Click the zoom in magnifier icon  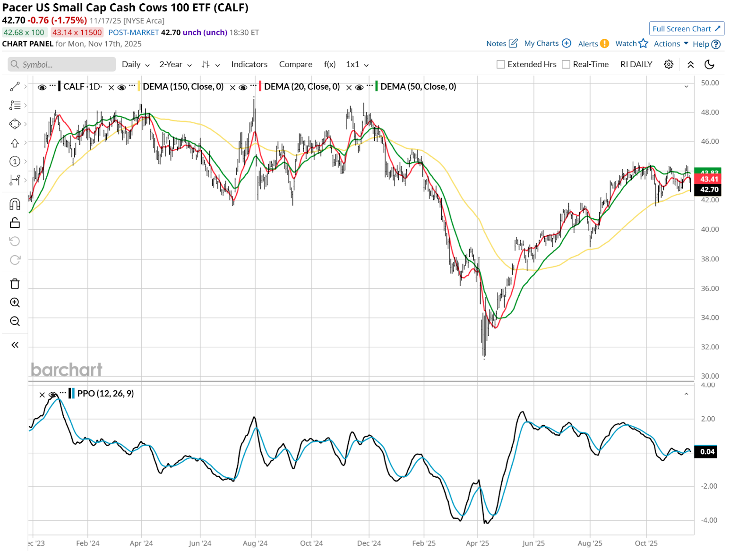point(15,302)
